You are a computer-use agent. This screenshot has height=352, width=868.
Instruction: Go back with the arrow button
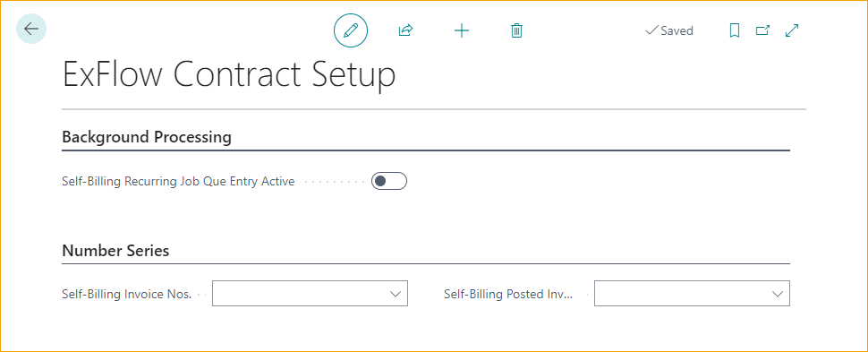[31, 29]
